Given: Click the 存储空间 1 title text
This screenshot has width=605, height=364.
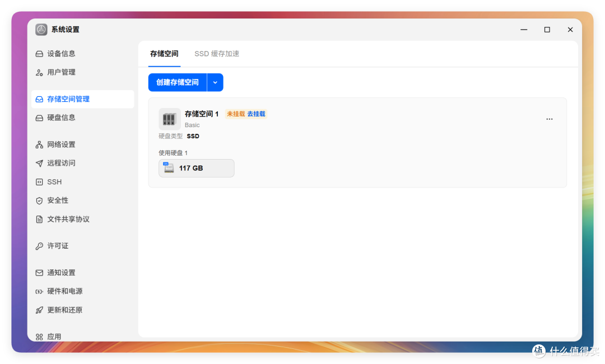Looking at the screenshot, I should pyautogui.click(x=202, y=114).
